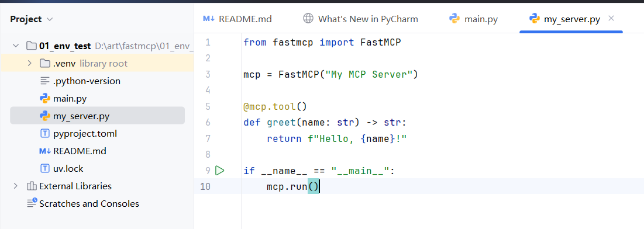Close the my_server.py tab

[611, 19]
